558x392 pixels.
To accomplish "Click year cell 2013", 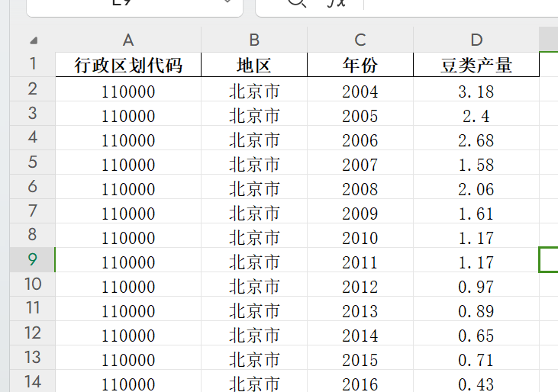I will click(360, 309).
